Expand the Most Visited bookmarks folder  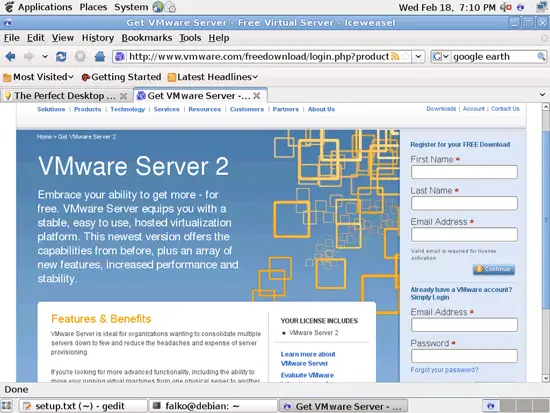[x=39, y=77]
